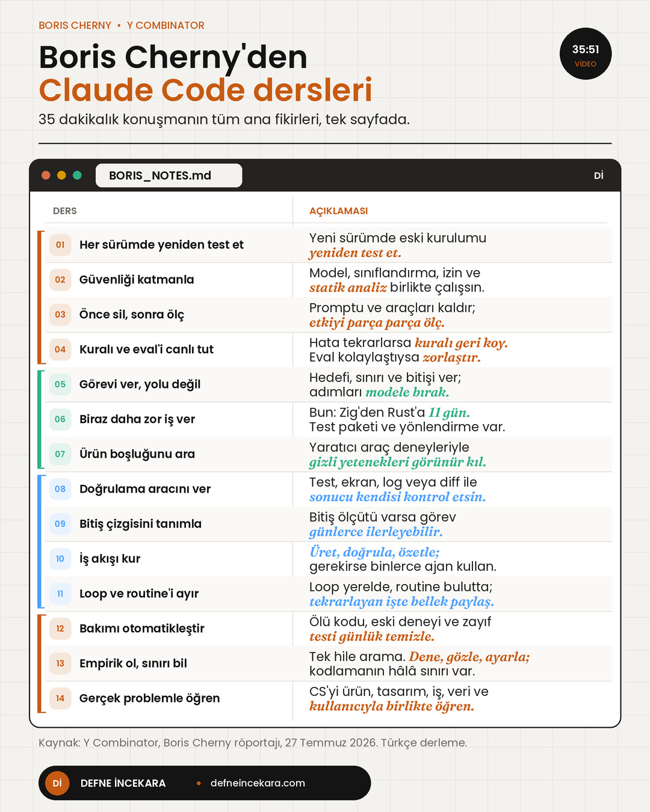Click the AÇIKLAMASI column header

tap(338, 211)
